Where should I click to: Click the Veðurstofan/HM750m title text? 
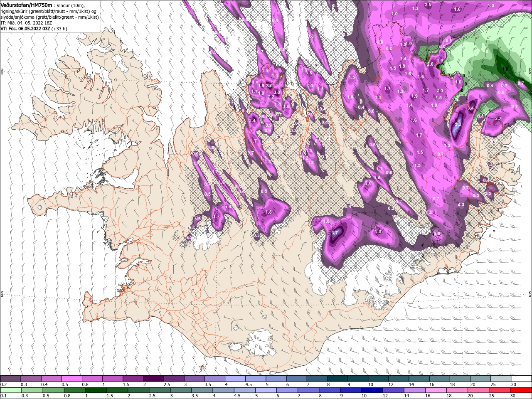[26, 5]
